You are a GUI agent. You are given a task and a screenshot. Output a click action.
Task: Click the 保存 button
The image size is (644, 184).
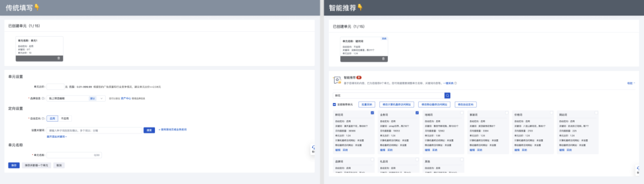click(14, 165)
